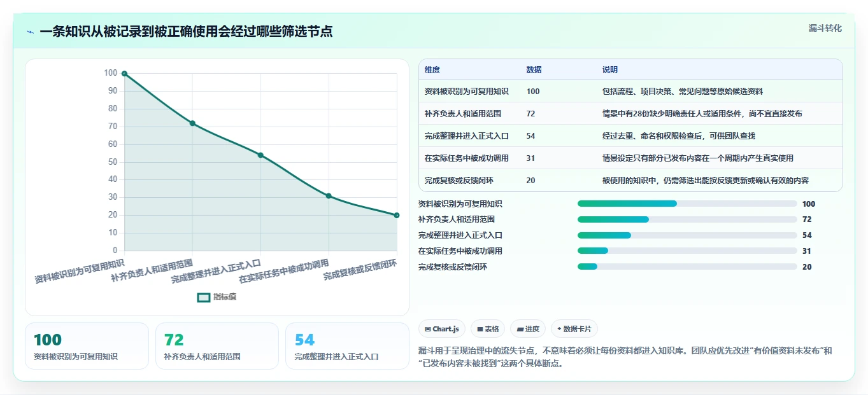Select the 进度 chip
The height and width of the screenshot is (395, 868).
pos(528,329)
